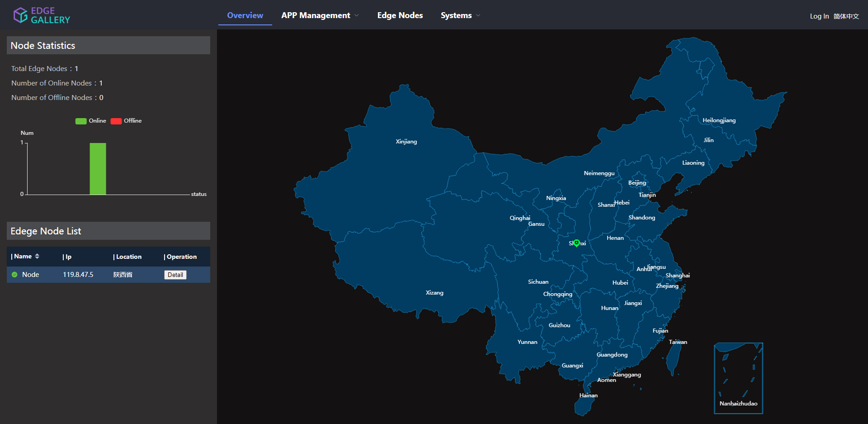Select Xizang region on the map

(434, 293)
